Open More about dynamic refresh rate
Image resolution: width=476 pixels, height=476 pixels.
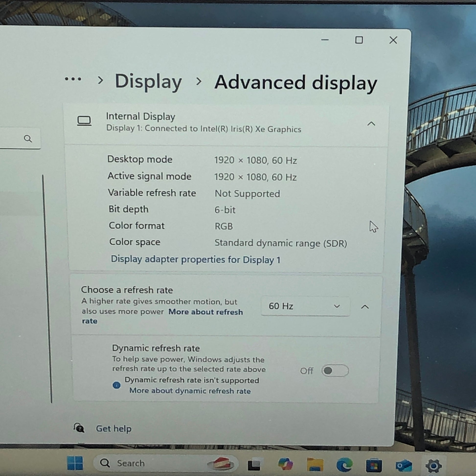click(x=190, y=391)
